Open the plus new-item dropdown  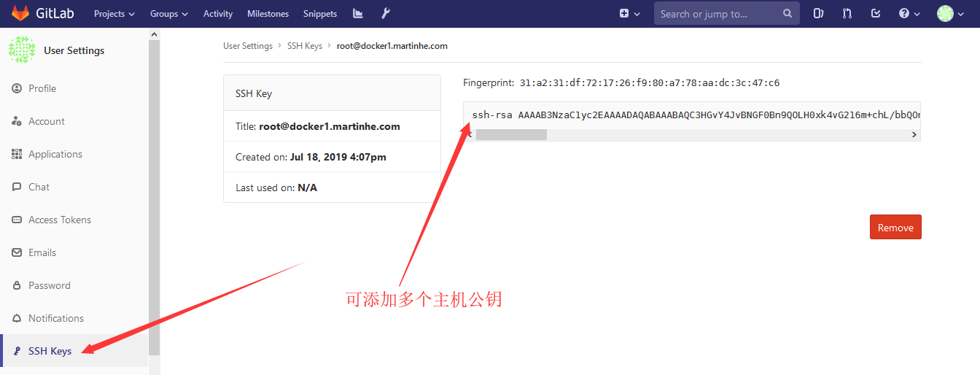(x=629, y=13)
